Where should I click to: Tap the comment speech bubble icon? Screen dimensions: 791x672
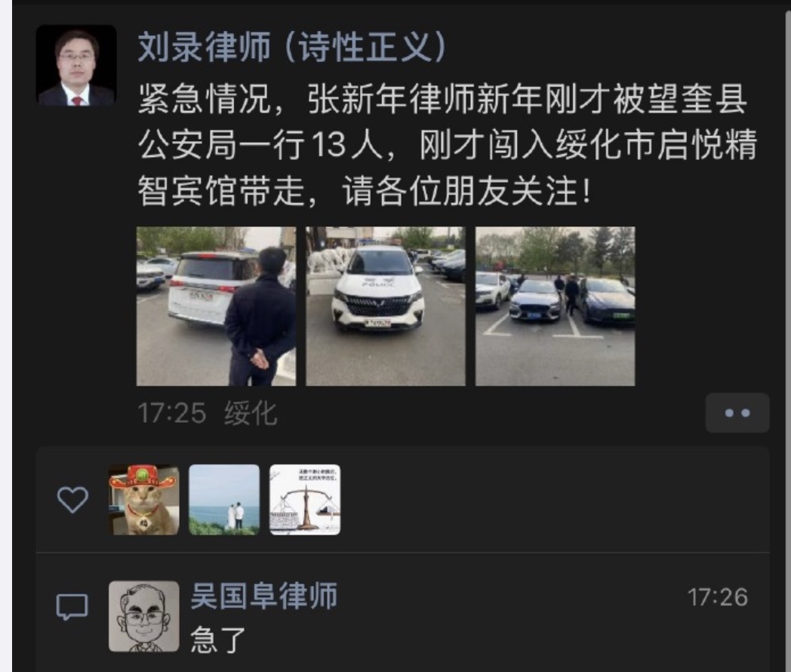72,607
